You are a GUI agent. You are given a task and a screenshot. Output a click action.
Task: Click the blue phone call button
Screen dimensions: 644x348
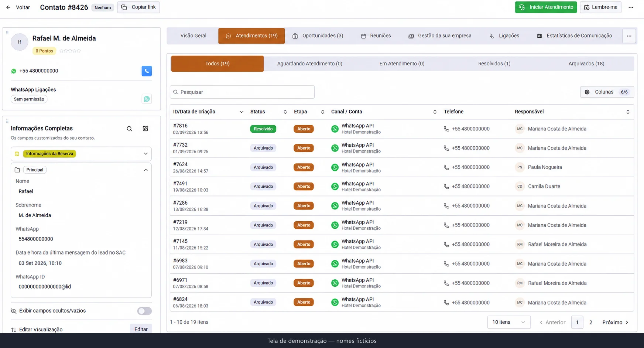147,71
